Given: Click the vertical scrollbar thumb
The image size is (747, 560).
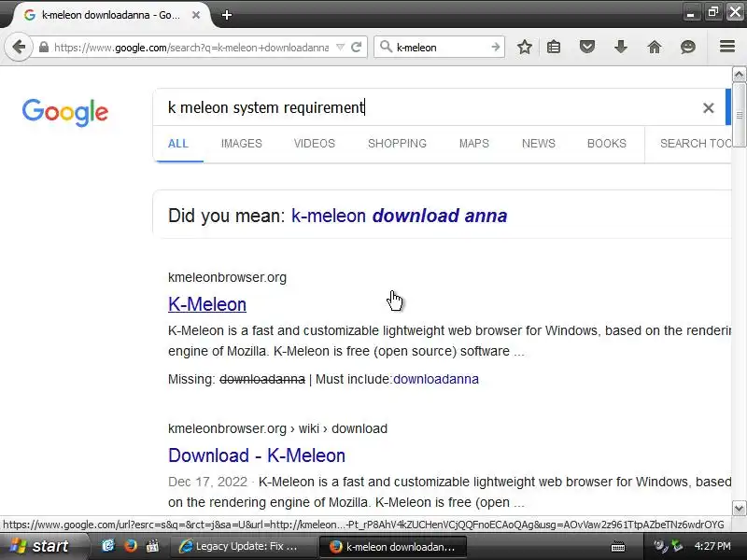Looking at the screenshot, I should pyautogui.click(x=739, y=115).
